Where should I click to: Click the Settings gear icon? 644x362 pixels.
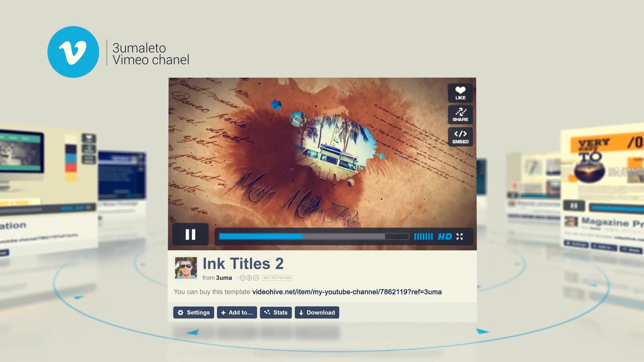tap(180, 312)
